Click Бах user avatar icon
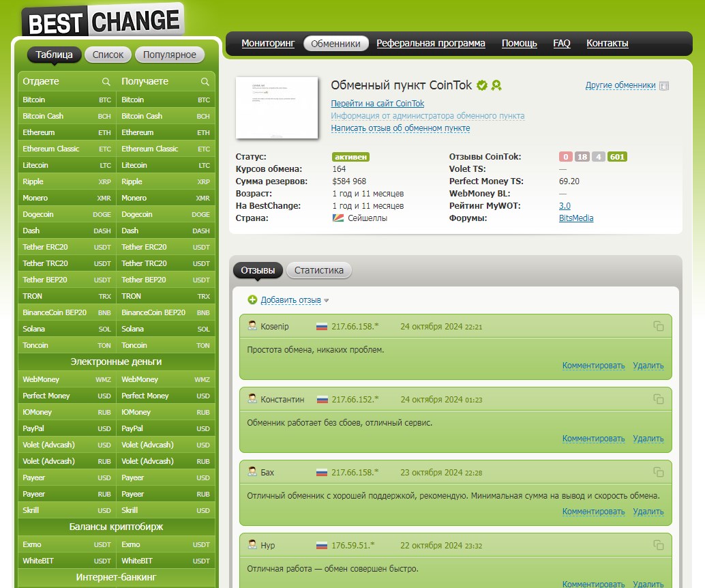 tap(252, 471)
